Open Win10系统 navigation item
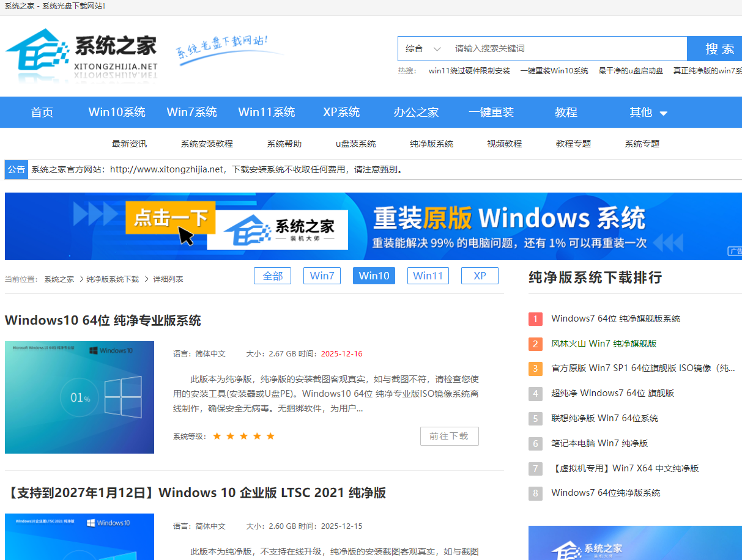742x560 pixels. pos(117,112)
